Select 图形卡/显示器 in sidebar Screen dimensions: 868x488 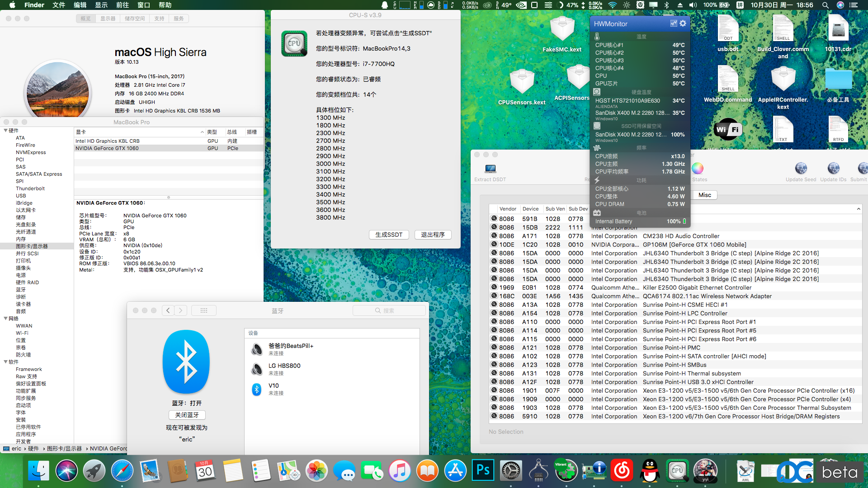pyautogui.click(x=37, y=246)
